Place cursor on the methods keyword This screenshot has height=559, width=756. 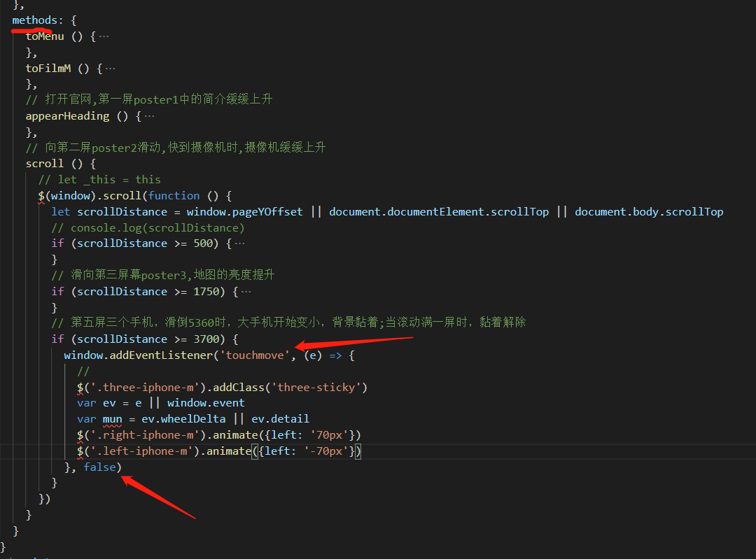click(x=34, y=20)
